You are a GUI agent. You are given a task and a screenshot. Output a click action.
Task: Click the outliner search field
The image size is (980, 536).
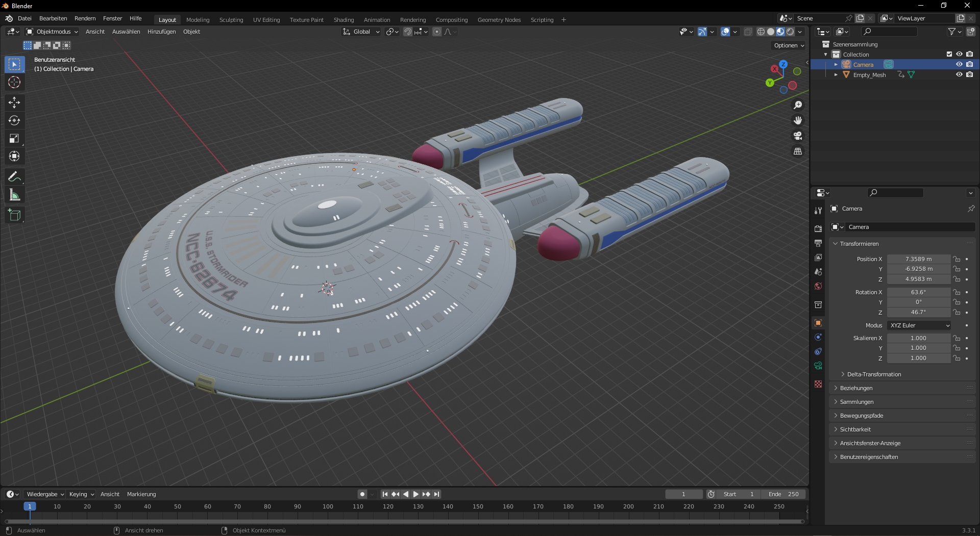pyautogui.click(x=889, y=32)
